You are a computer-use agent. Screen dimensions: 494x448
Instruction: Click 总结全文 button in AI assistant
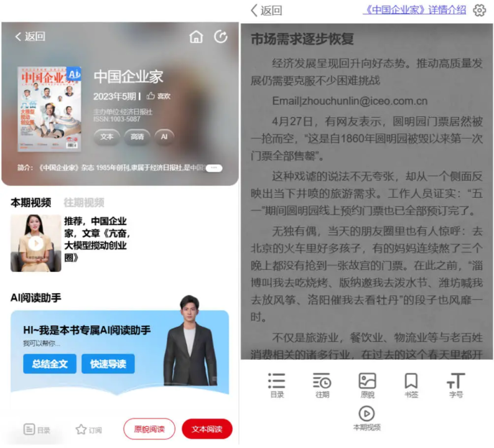click(x=49, y=364)
